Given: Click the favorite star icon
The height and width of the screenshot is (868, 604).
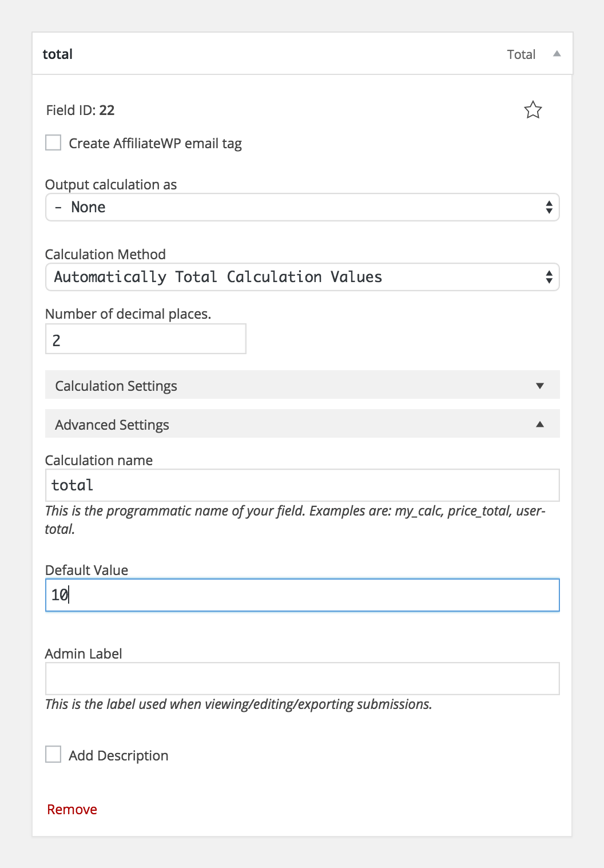Looking at the screenshot, I should tap(533, 110).
